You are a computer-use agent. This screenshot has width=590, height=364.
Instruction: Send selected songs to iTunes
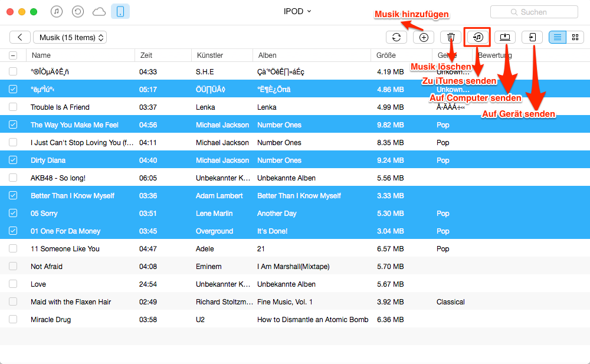pos(477,37)
